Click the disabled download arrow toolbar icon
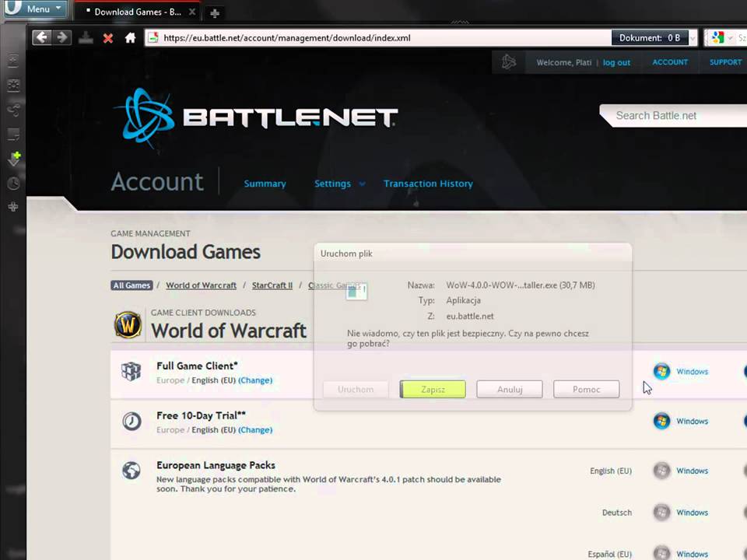747x560 pixels. [x=86, y=37]
